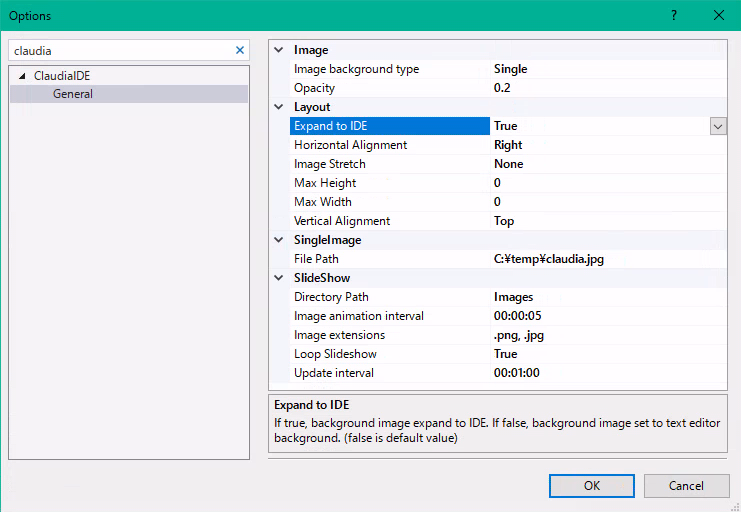Collapse the Image property category
This screenshot has height=512, width=741.
[279, 50]
